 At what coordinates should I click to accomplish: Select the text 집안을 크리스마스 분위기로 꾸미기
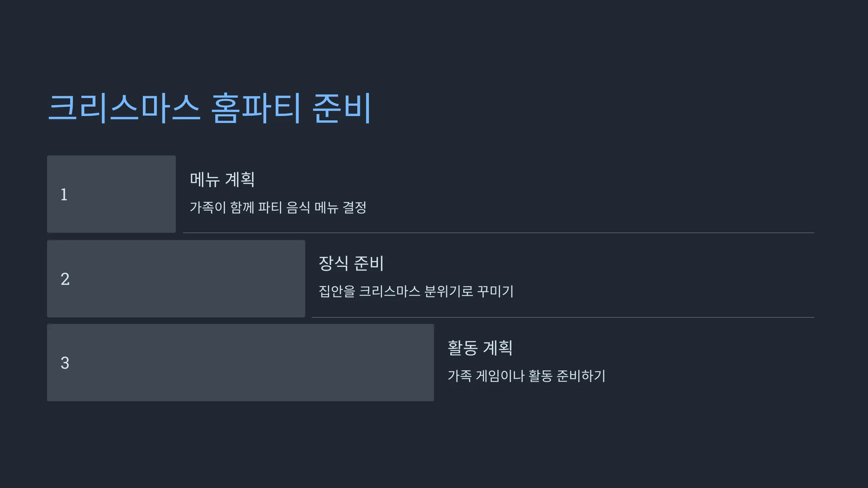coord(416,291)
